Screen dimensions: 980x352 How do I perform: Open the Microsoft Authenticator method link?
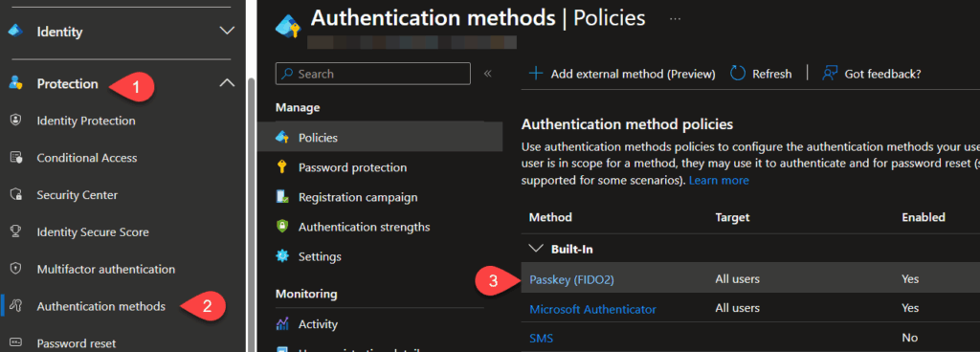(592, 309)
